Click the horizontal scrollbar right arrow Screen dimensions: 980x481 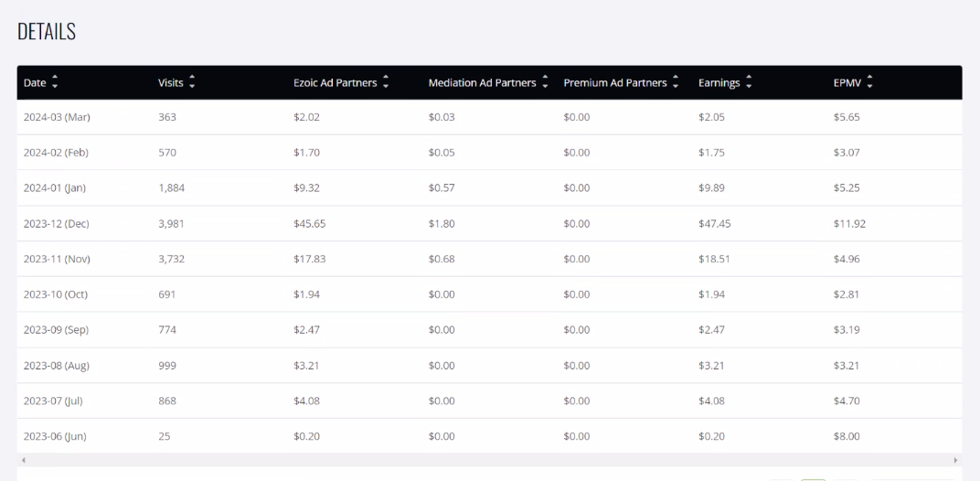point(955,460)
